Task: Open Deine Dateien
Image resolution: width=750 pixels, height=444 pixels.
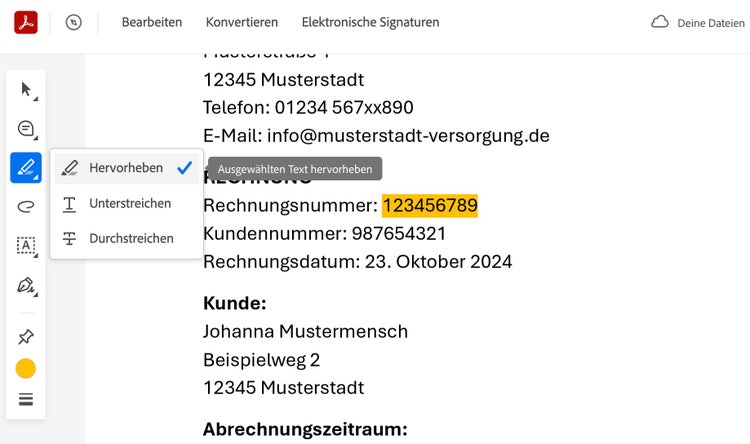Action: [711, 23]
